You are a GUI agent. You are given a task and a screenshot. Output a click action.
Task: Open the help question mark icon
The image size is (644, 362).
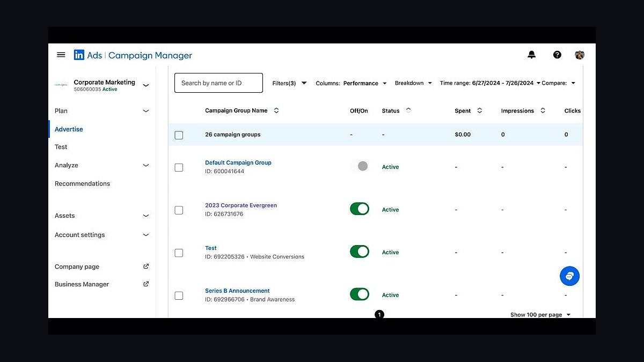coord(557,55)
